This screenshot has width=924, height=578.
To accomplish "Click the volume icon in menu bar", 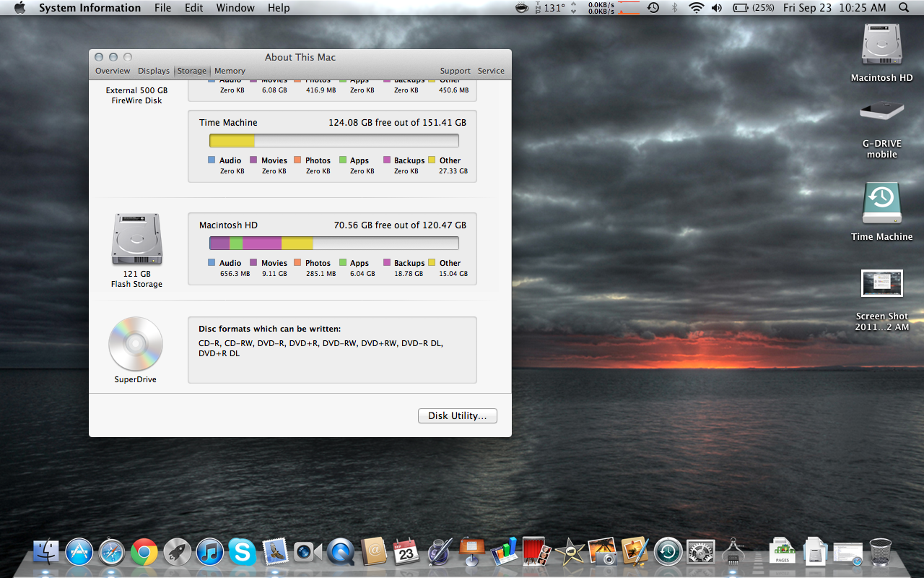I will [x=717, y=8].
